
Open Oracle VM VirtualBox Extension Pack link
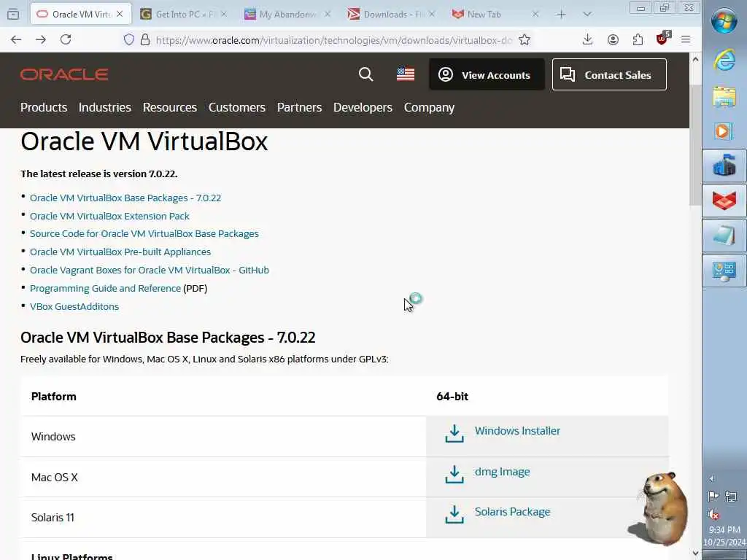coord(109,216)
